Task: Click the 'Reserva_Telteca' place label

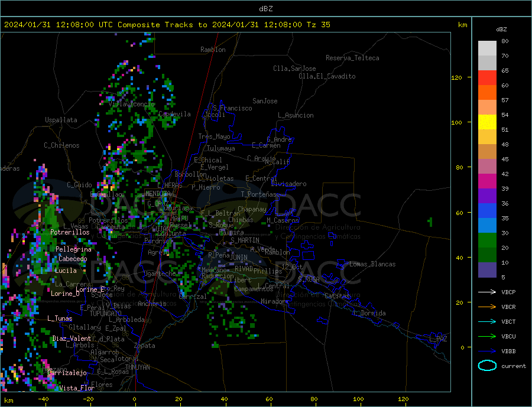Action: click(352, 58)
